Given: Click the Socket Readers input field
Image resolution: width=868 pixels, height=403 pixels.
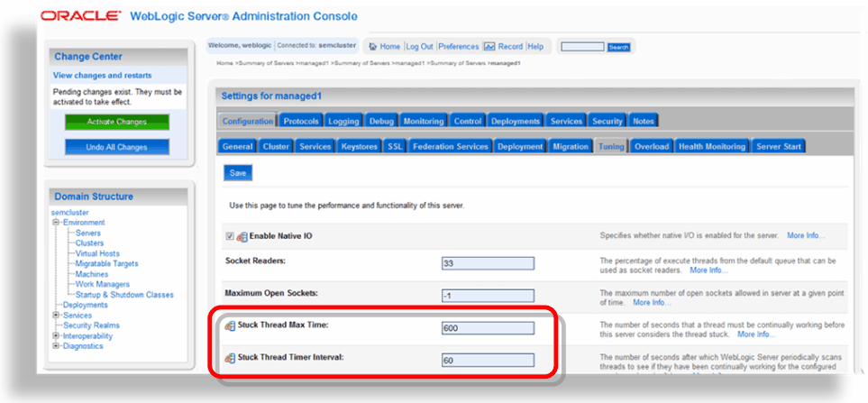Looking at the screenshot, I should point(488,263).
